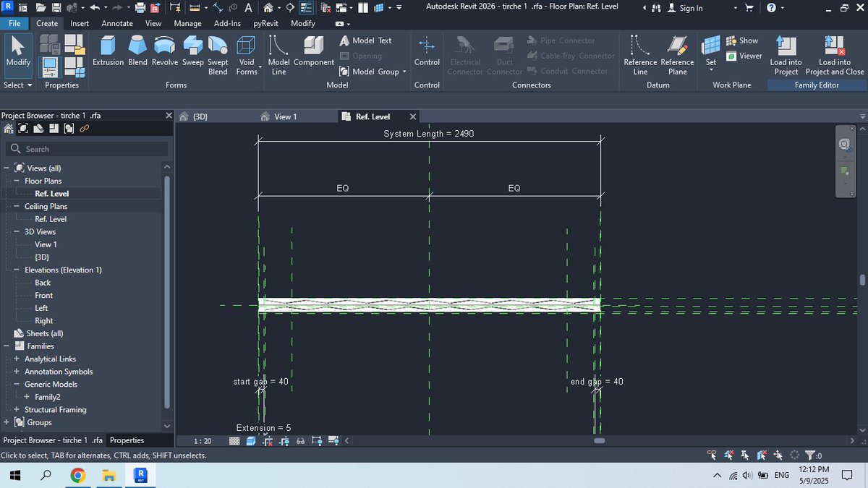Insert a Control symbol
Viewport: 868px width, 488px height.
(427, 52)
